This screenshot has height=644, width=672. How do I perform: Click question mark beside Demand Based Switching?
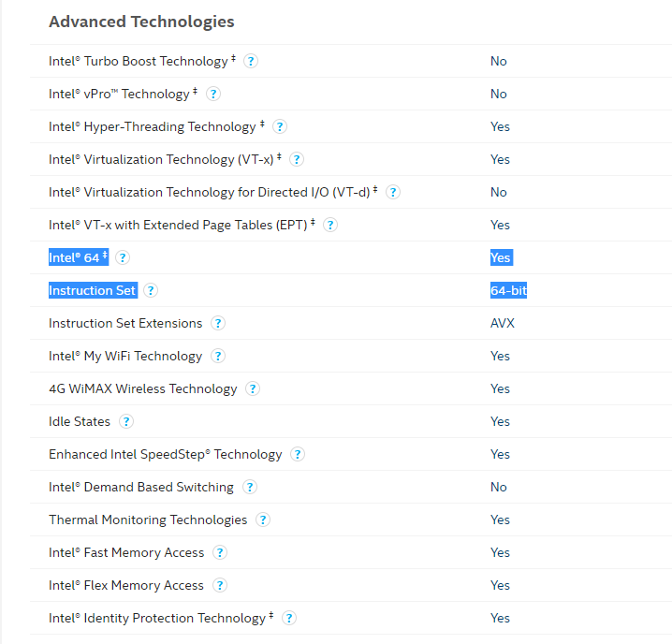click(250, 487)
